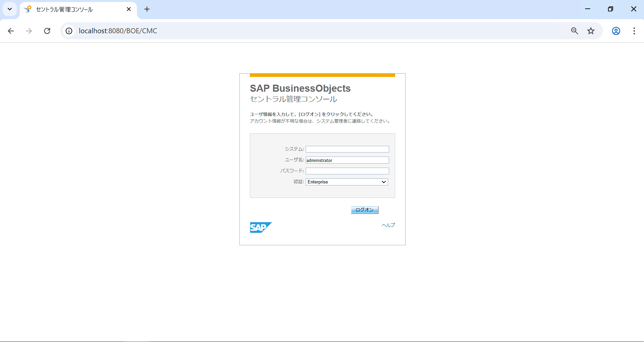The image size is (644, 342).
Task: Click the forward navigation arrow icon
Action: point(29,31)
